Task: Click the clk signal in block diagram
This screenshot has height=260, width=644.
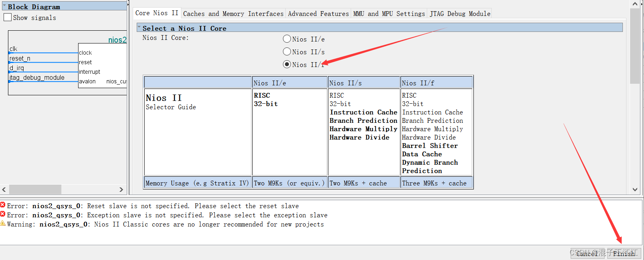Action: [14, 49]
